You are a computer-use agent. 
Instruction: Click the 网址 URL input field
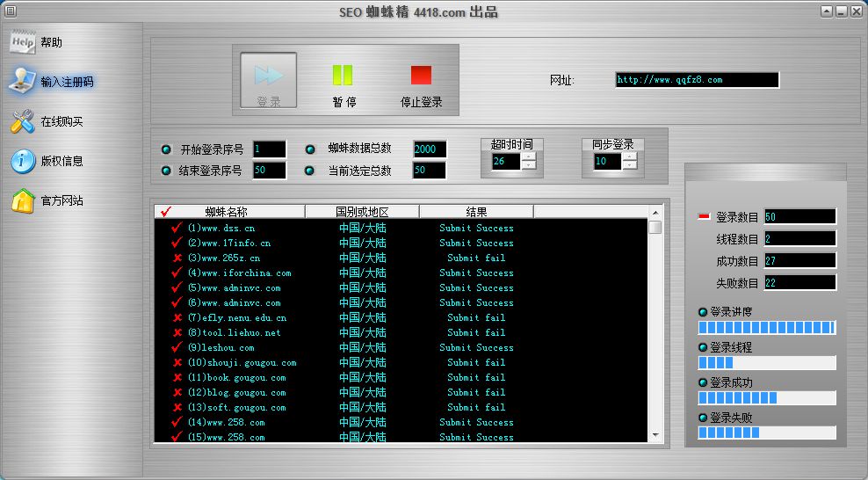pos(697,80)
